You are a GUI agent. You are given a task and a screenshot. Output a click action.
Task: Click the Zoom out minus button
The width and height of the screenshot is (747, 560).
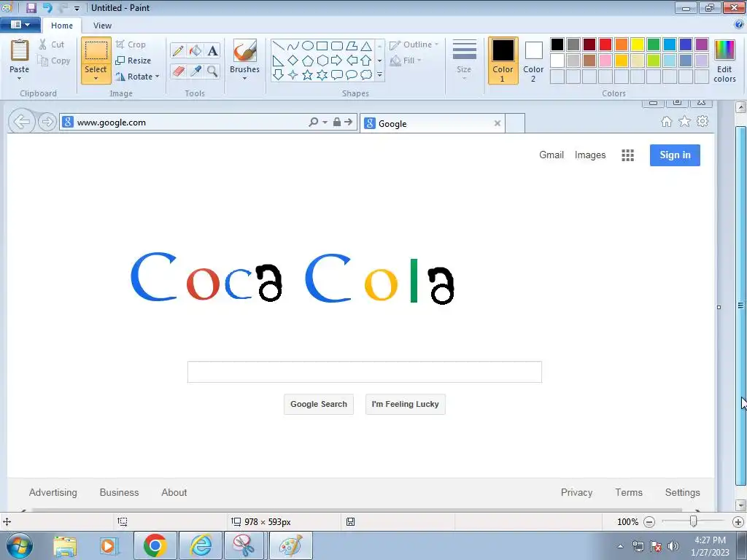pyautogui.click(x=649, y=522)
